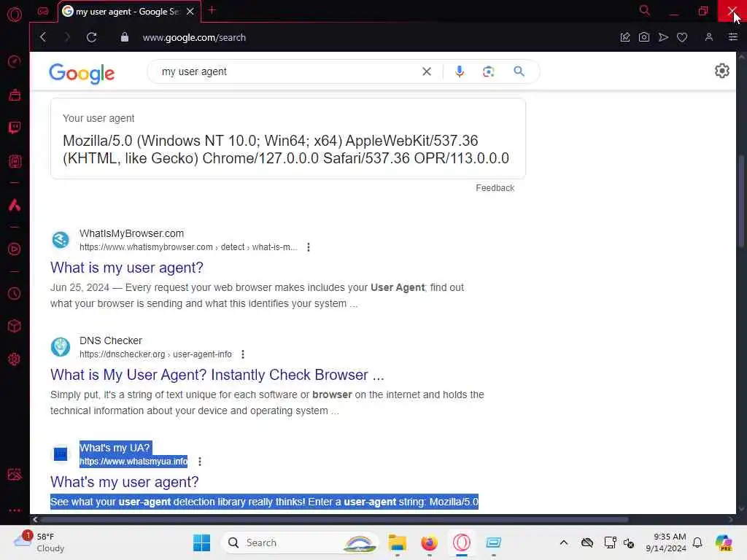Show hidden system tray icons
Screen dimensions: 747x560
564,542
